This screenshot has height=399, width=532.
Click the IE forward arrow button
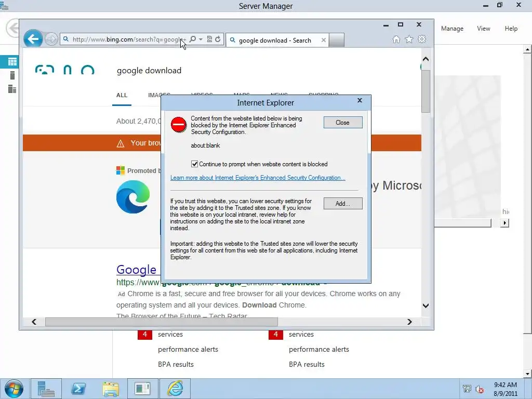[51, 39]
